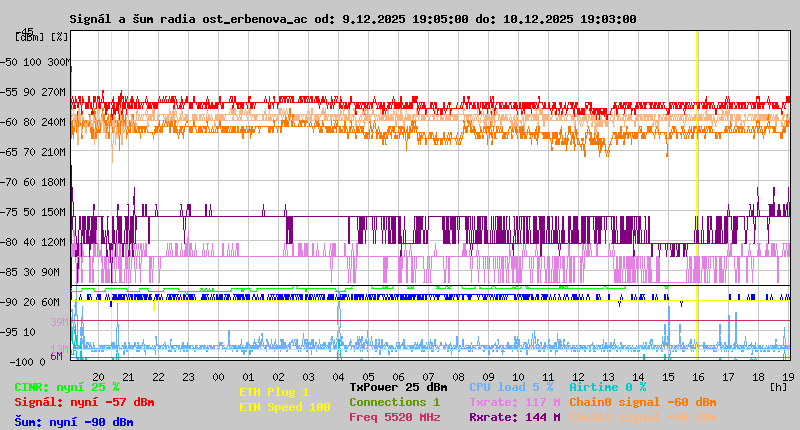Click the ETH Speed 100 legend entry
The image size is (800, 430).
284,407
